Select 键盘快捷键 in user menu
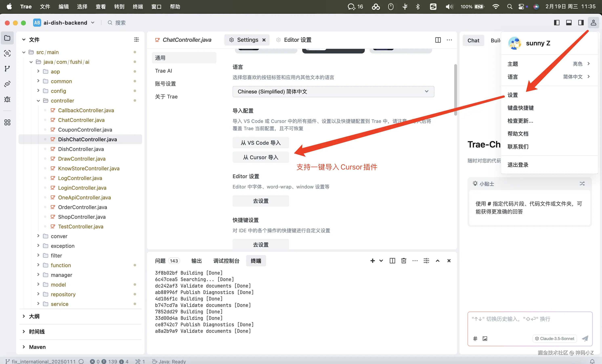 (x=520, y=108)
